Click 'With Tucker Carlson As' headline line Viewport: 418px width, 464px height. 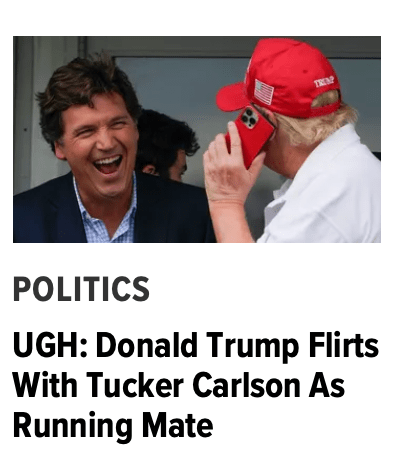(x=179, y=385)
